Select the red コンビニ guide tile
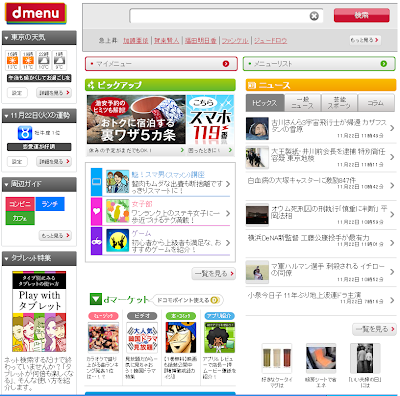Screen dimensions: 400x396 point(20,204)
